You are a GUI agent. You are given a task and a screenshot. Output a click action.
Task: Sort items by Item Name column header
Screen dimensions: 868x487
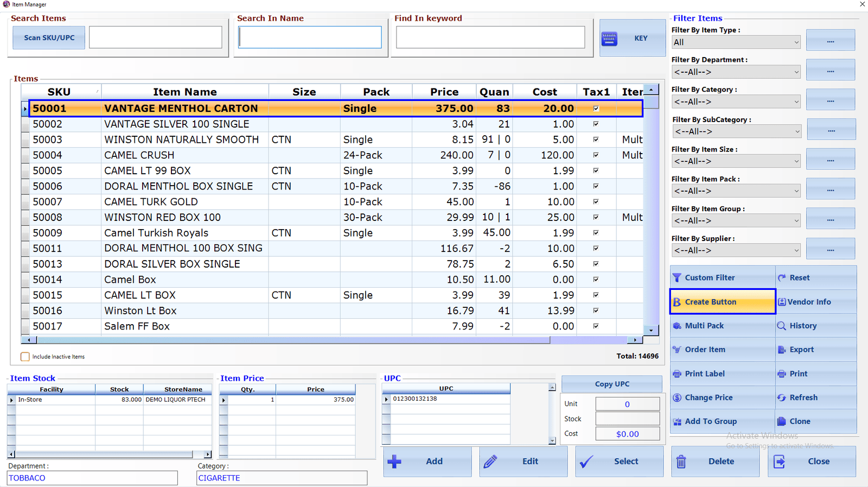185,92
